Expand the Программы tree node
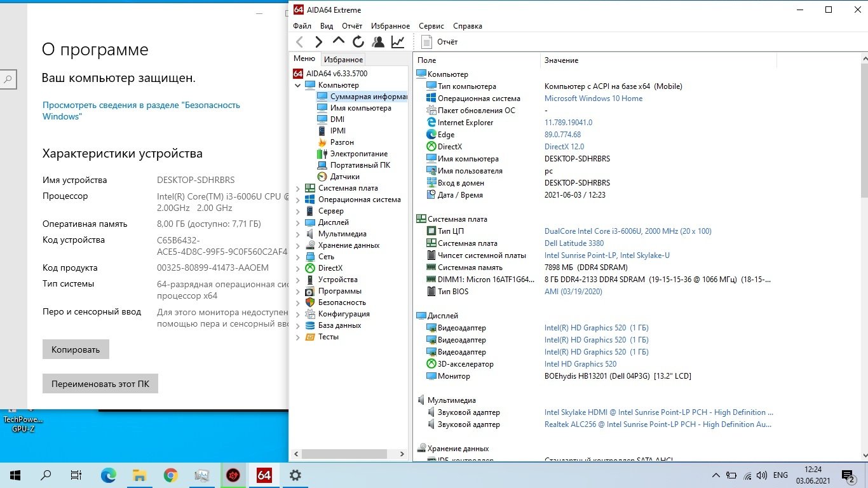The height and width of the screenshot is (488, 868). [x=297, y=291]
